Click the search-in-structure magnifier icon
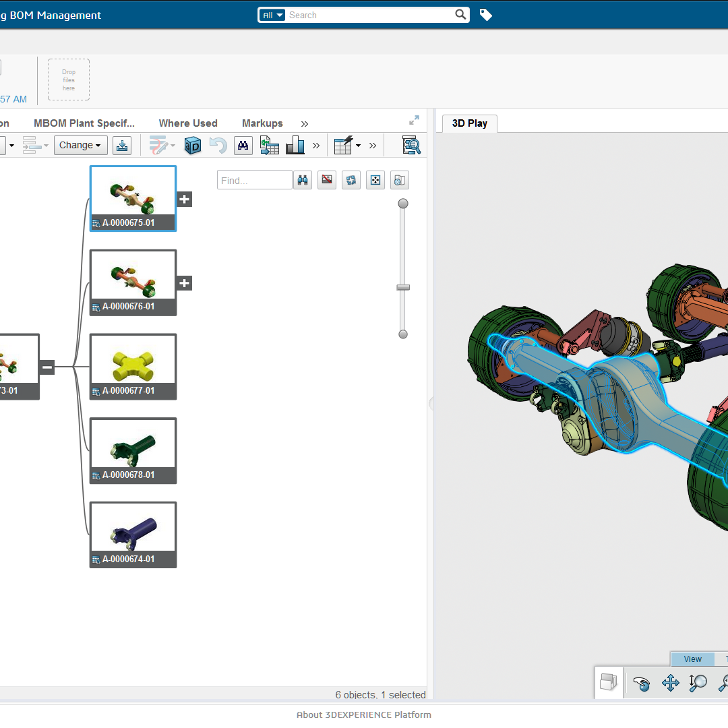 411,145
